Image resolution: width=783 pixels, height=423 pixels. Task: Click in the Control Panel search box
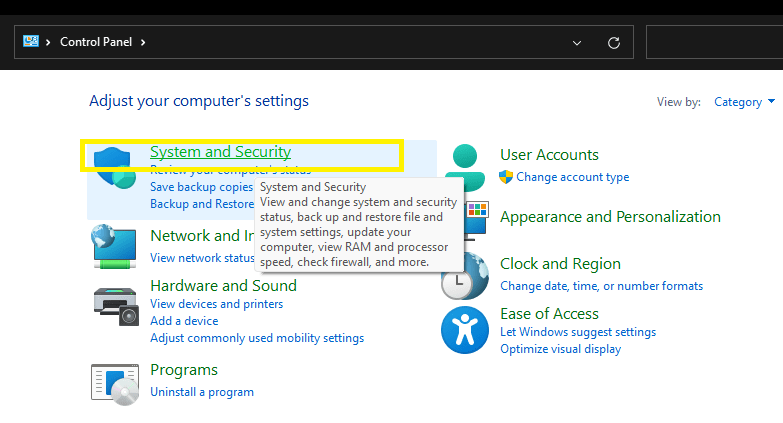coord(714,43)
